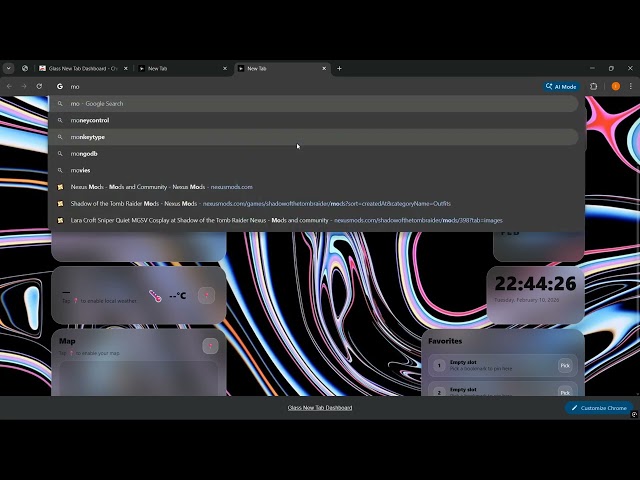Click the thermometer weather icon
This screenshot has width=640, height=480.
(x=155, y=296)
